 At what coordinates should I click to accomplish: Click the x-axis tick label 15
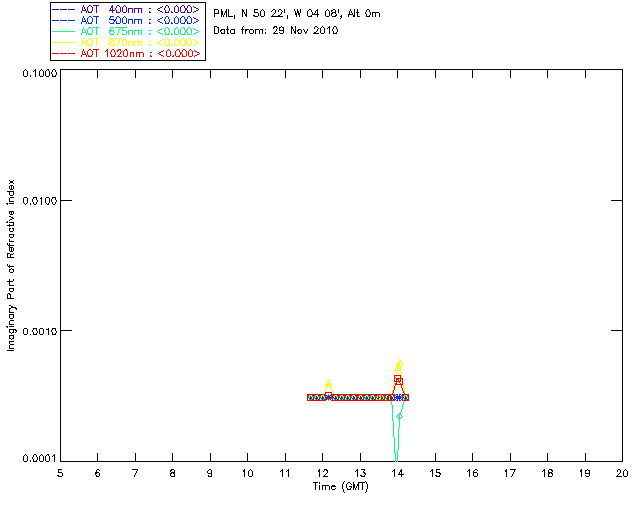pos(435,474)
